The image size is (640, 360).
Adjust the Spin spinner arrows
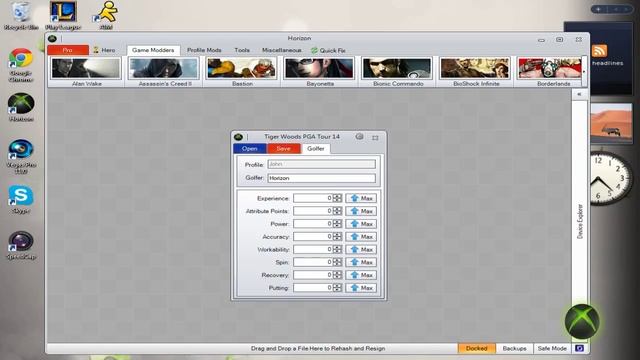click(337, 262)
